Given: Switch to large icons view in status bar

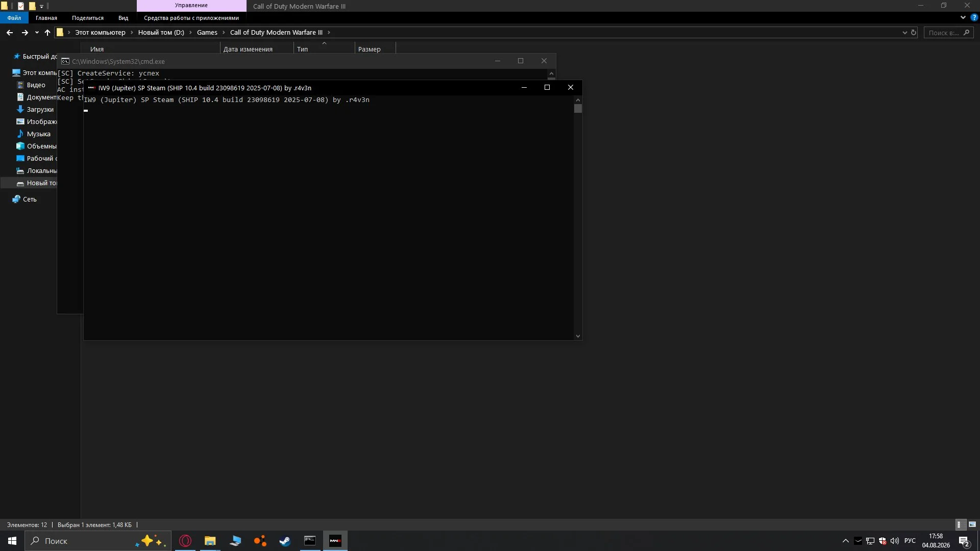Looking at the screenshot, I should [972, 524].
